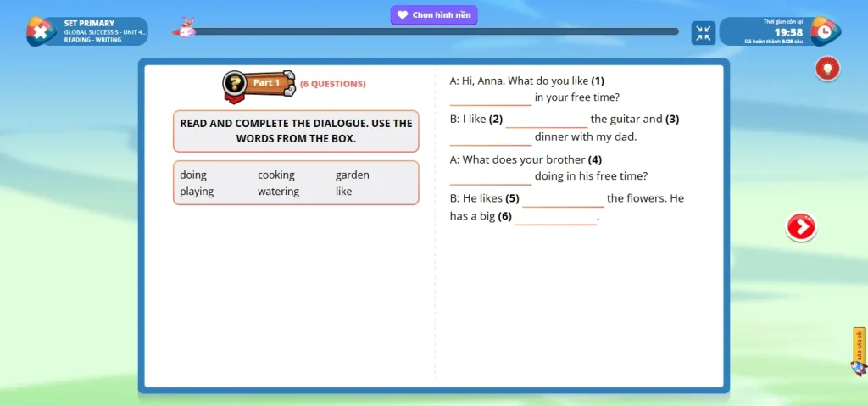Click the rabbit marker on progress bar
This screenshot has width=868, height=406.
coord(186,27)
